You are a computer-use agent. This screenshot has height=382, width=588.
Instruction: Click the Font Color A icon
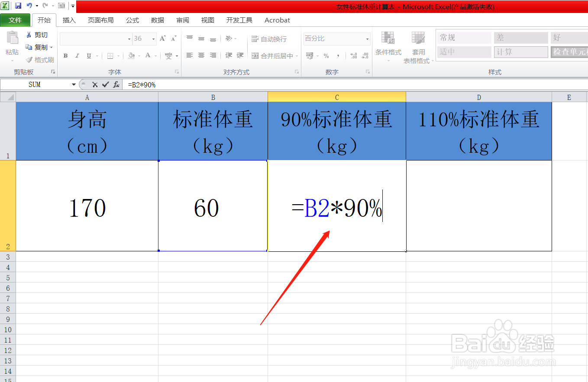pyautogui.click(x=148, y=56)
